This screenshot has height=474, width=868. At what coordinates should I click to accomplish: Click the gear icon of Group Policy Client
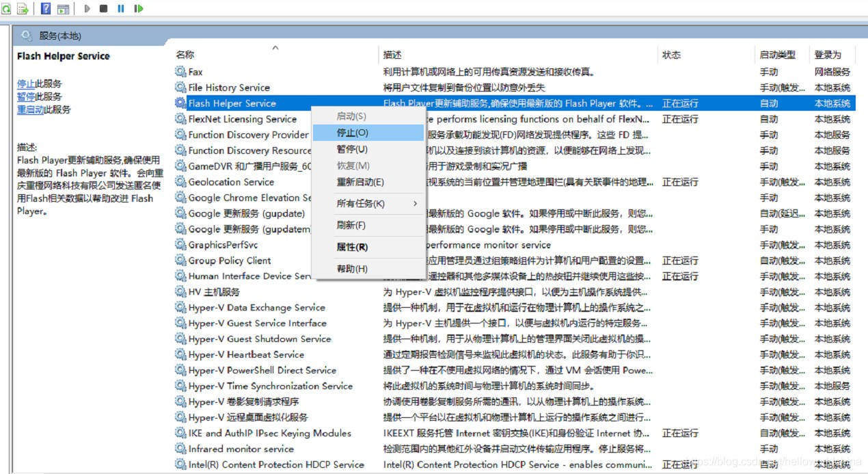[180, 261]
